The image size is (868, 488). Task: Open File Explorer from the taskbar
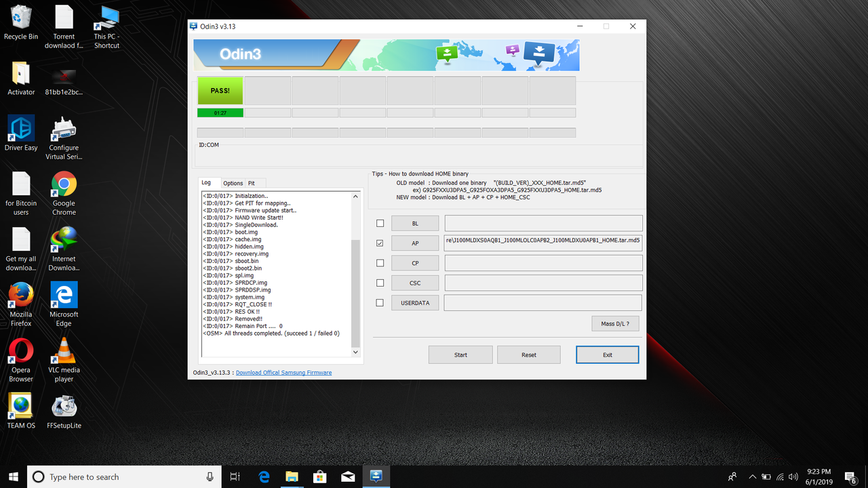[292, 476]
